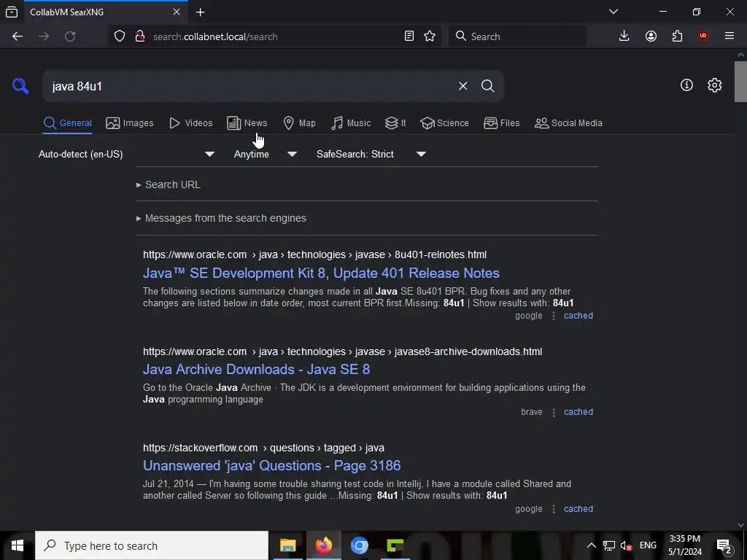Open the extensions puzzle icon
747x560 pixels.
tap(677, 36)
